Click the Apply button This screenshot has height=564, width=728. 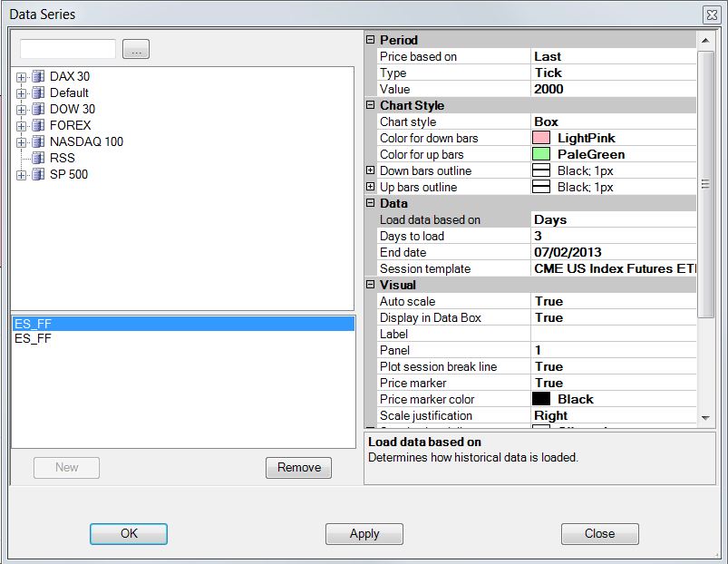pos(364,534)
